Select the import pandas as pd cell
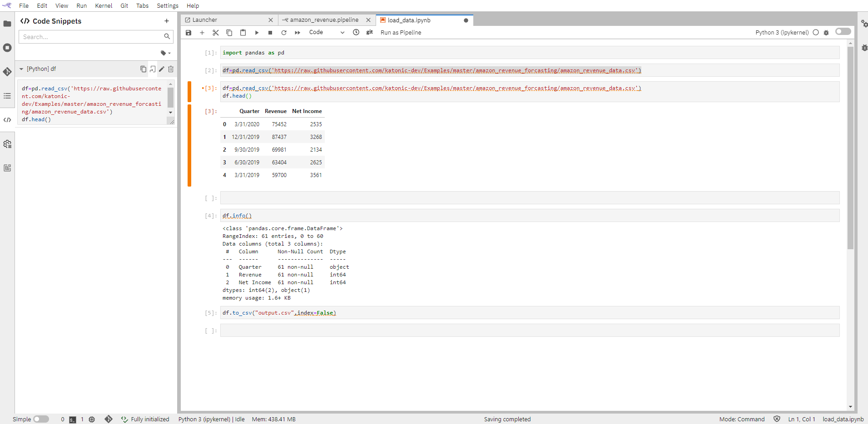Image resolution: width=868 pixels, height=424 pixels. 530,53
